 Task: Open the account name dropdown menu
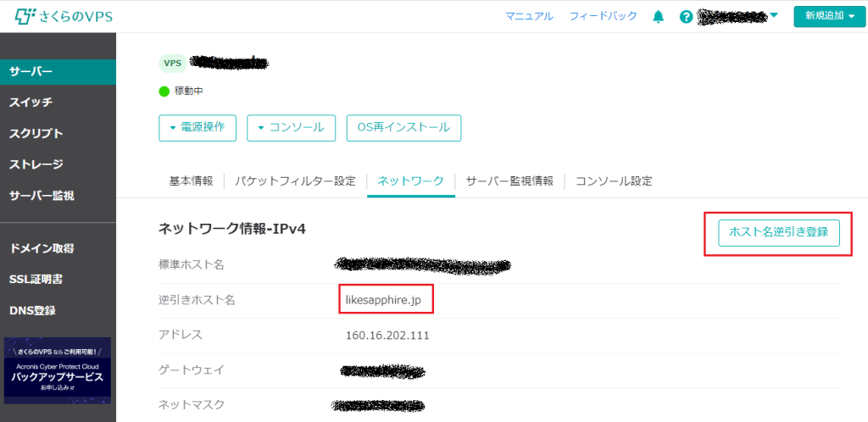pos(737,16)
